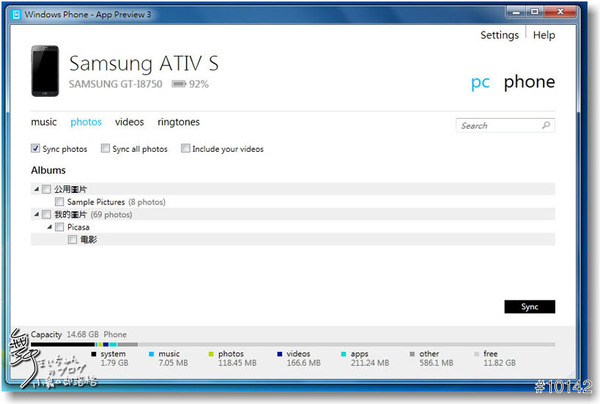Check the 我的圖片 album checkbox
The image size is (600, 404).
[x=46, y=214]
